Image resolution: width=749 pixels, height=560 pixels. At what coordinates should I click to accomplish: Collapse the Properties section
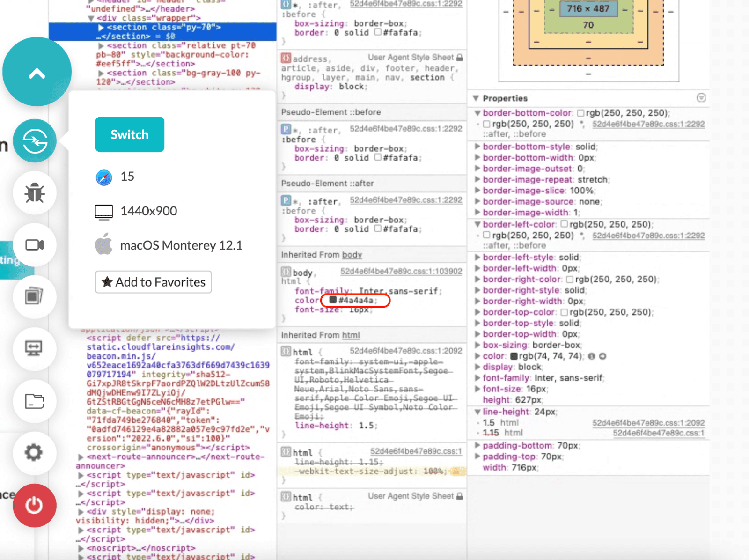coord(476,98)
